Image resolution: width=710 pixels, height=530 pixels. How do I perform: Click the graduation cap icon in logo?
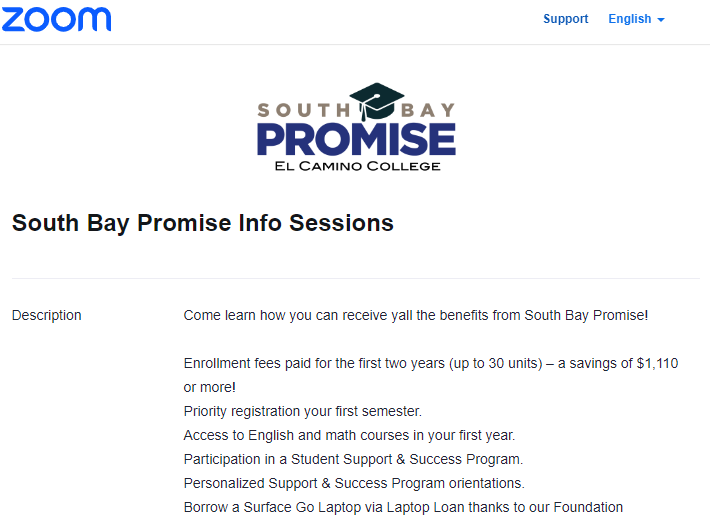click(377, 102)
